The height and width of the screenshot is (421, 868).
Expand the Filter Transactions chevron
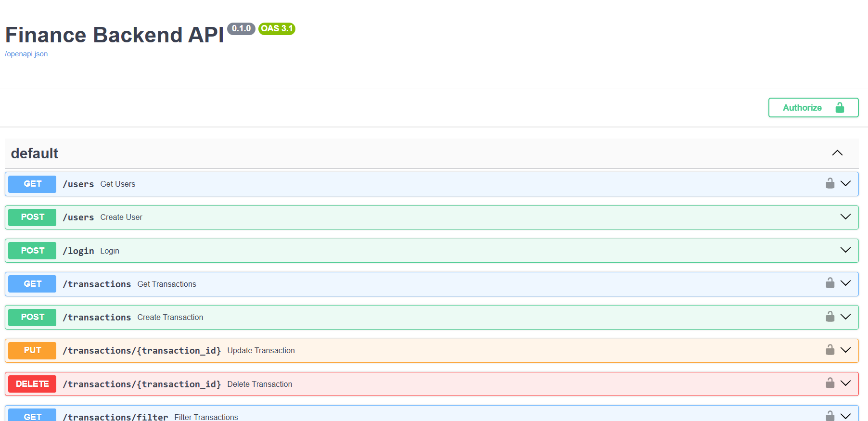pos(845,416)
